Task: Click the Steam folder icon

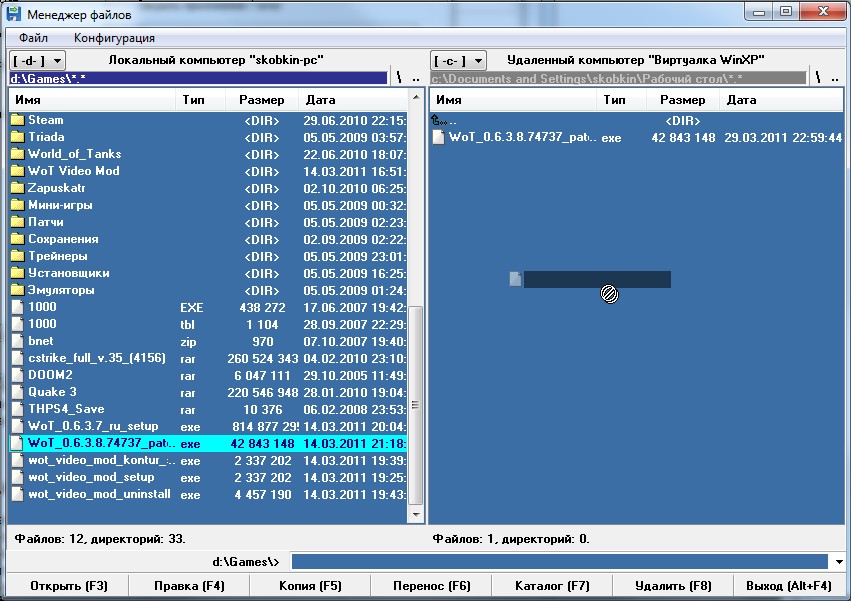Action: [x=17, y=120]
